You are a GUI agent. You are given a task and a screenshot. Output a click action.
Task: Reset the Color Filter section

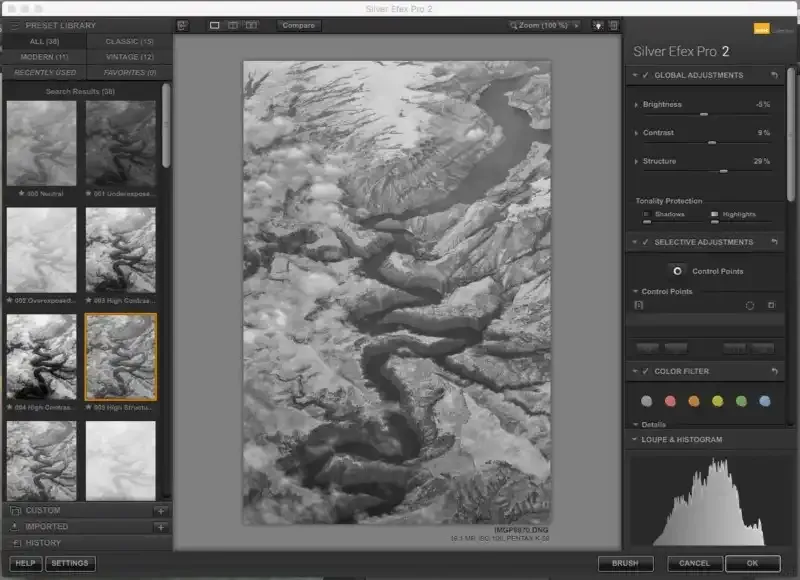[774, 371]
